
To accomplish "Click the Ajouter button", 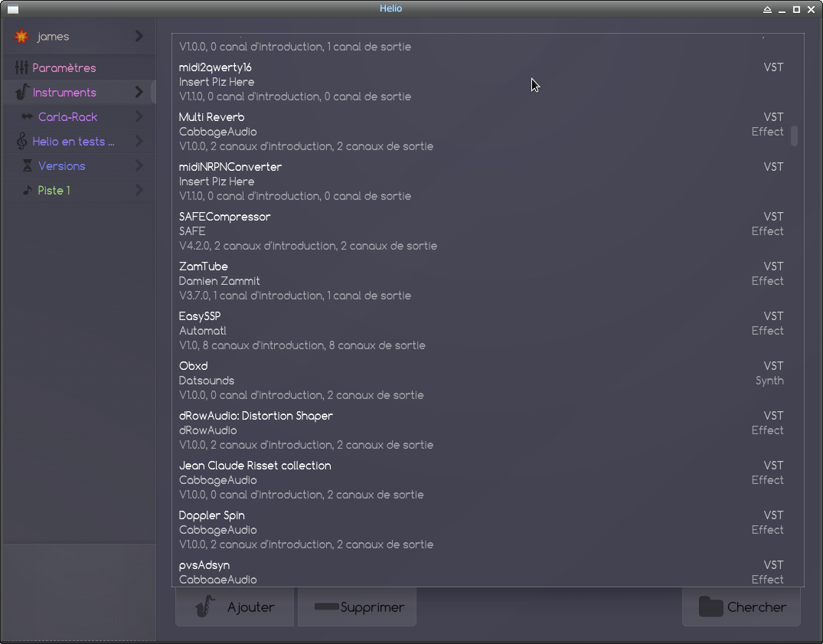I will click(x=234, y=606).
